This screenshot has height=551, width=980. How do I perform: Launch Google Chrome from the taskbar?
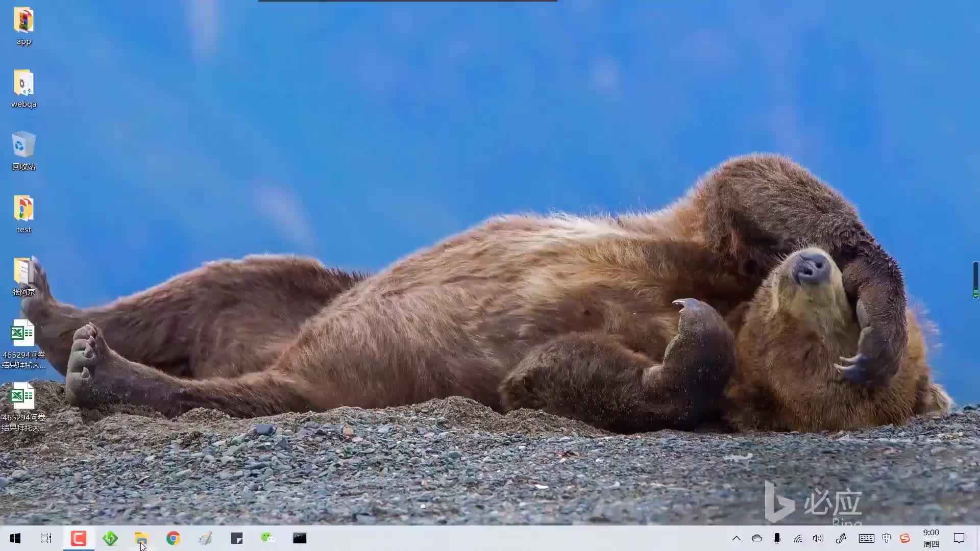(173, 538)
